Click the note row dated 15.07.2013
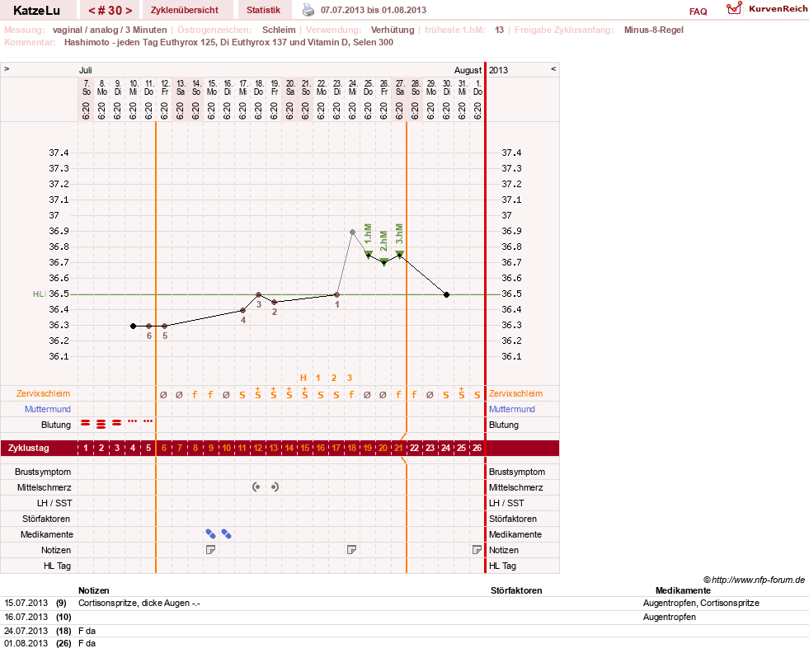Screen dimensions: 809x672 coord(404,603)
